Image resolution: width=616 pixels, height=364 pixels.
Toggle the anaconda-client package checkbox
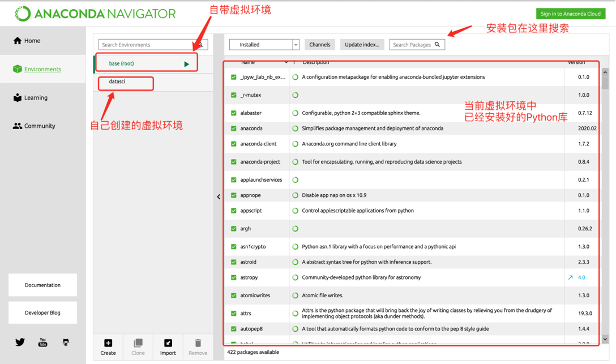coord(234,144)
